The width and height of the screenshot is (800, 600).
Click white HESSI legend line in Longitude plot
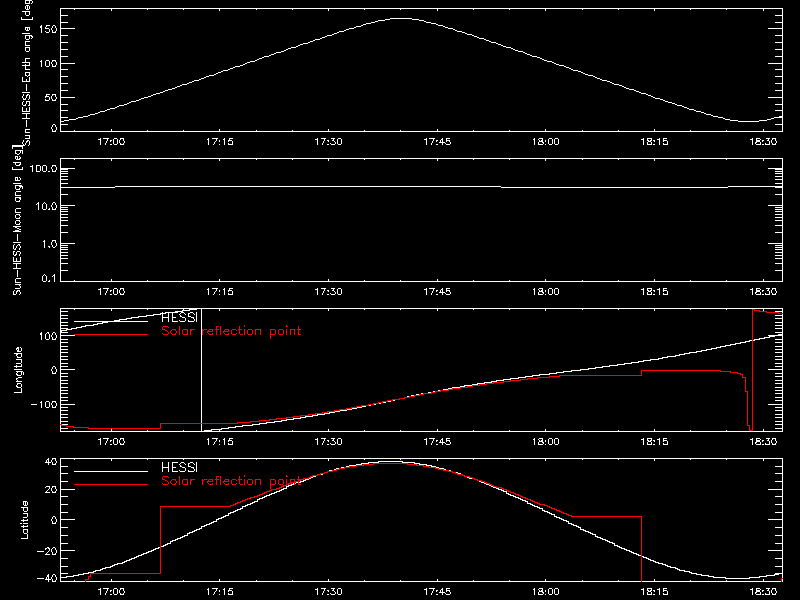pos(111,321)
